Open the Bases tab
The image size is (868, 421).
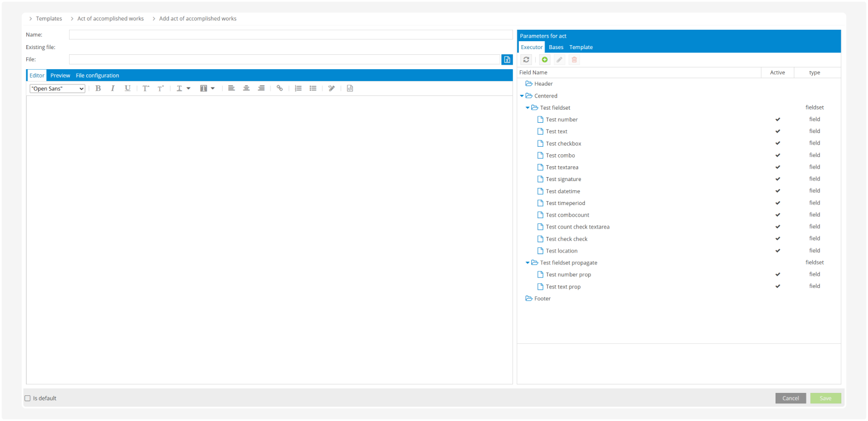coord(556,47)
